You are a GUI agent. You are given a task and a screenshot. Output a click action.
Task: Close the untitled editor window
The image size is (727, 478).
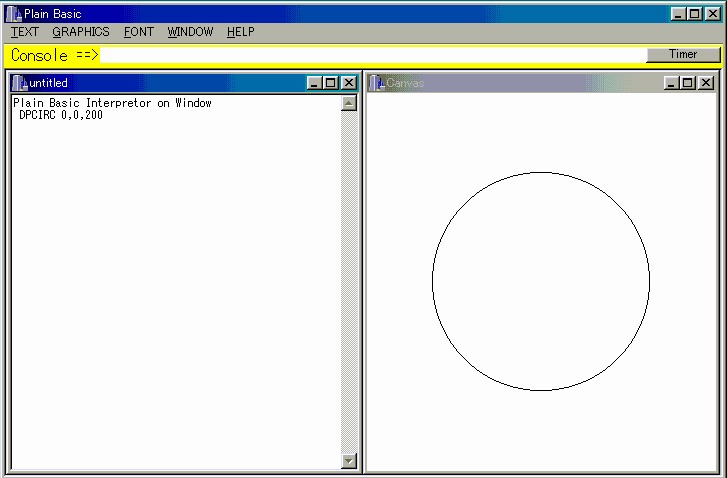tap(348, 83)
